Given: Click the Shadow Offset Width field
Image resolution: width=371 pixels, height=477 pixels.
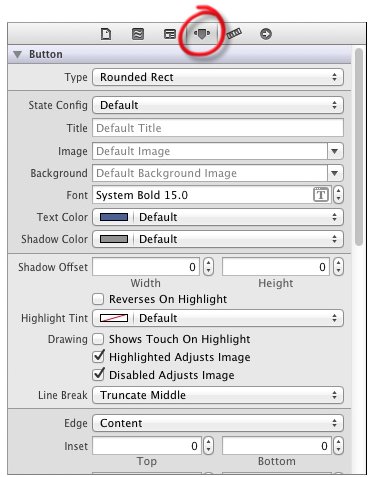Looking at the screenshot, I should coord(146,267).
